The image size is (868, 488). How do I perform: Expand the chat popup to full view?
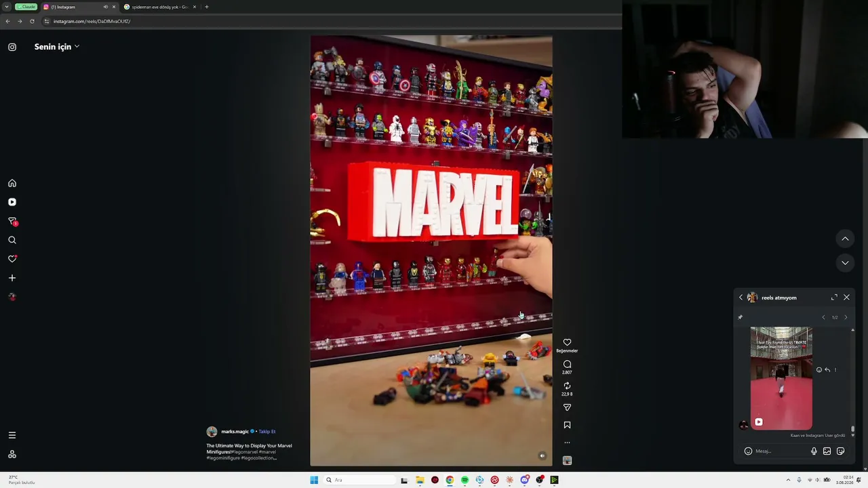(x=834, y=297)
